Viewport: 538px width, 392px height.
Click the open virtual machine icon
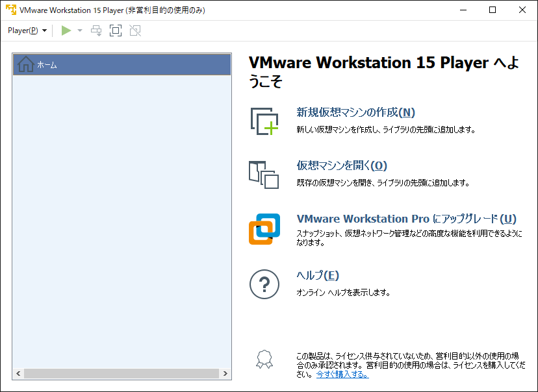click(x=264, y=175)
